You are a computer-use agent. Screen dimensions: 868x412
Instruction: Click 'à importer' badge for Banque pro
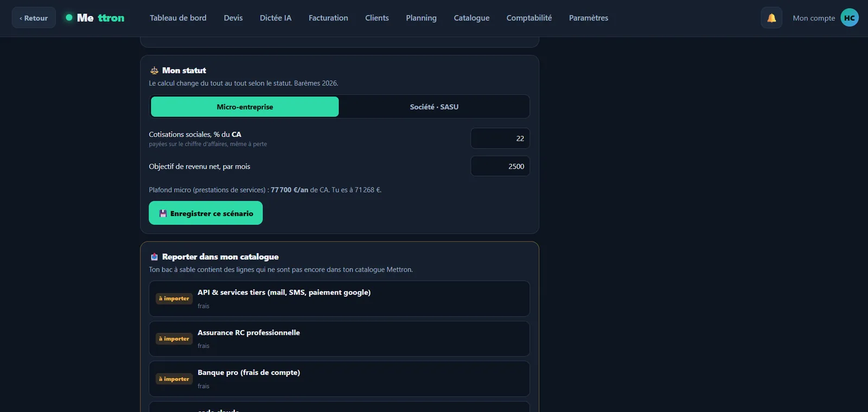coord(174,379)
